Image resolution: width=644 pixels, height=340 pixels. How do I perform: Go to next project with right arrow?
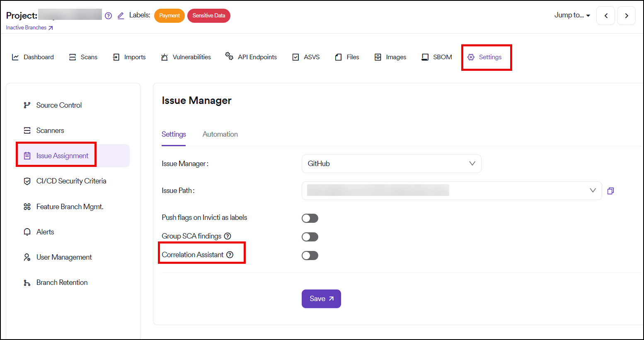(626, 16)
